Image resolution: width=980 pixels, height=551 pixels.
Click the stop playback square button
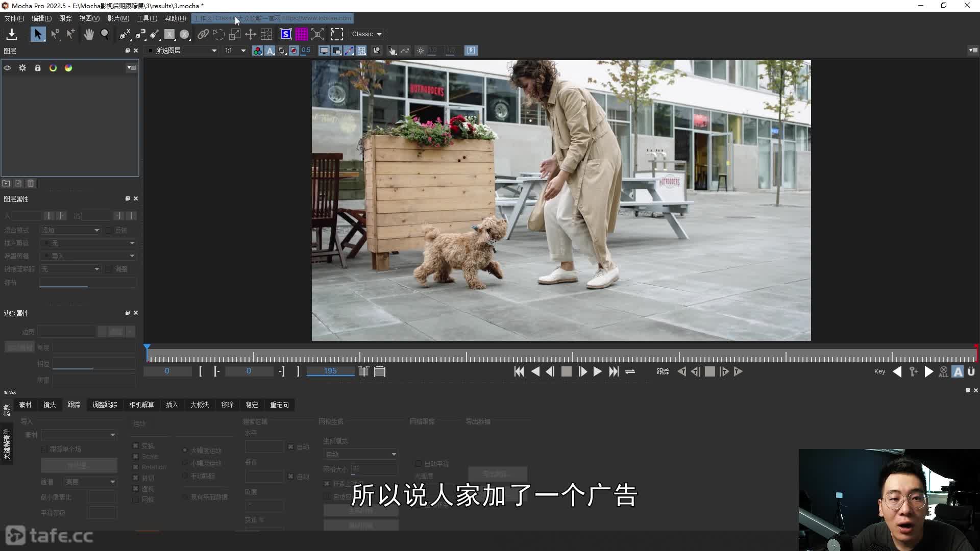click(x=566, y=372)
